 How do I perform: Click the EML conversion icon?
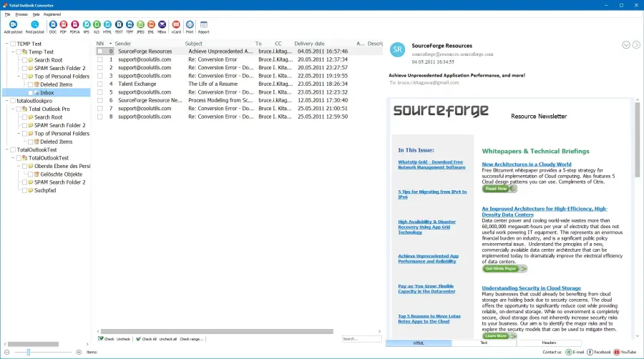coord(151,25)
